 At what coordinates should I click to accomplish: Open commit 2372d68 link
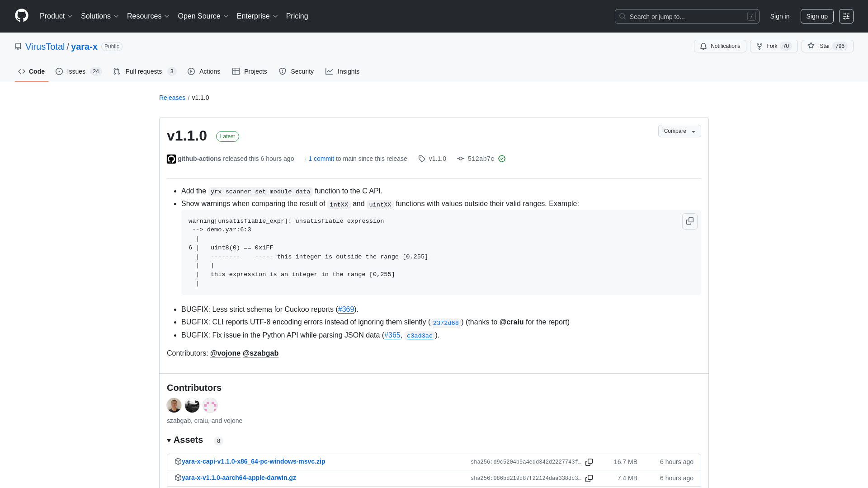point(446,323)
